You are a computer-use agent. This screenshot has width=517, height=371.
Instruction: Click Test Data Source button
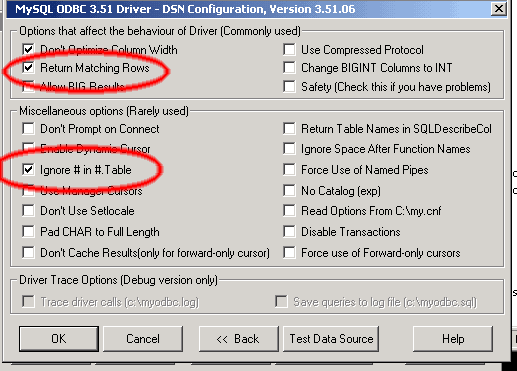coord(331,339)
